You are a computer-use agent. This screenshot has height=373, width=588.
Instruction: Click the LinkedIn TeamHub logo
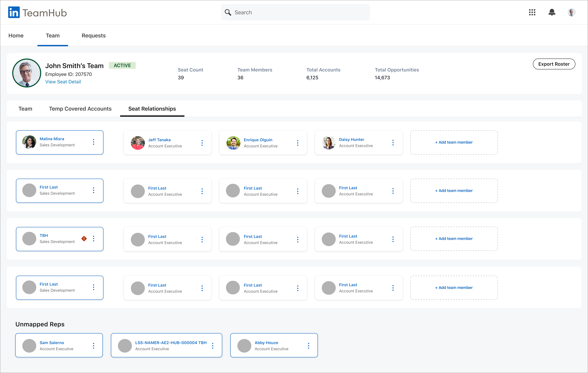(x=37, y=12)
